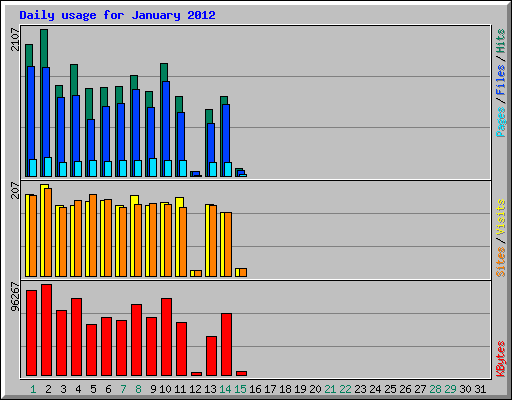Click day 31 on the x-axis

click(480, 389)
